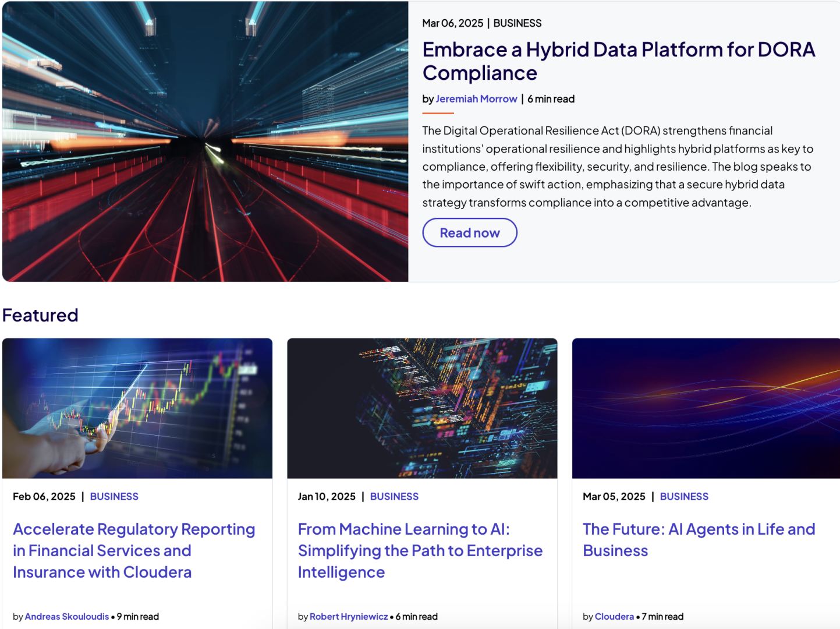
Task: Click the Mar 06, 2025 date text
Action: coord(452,23)
